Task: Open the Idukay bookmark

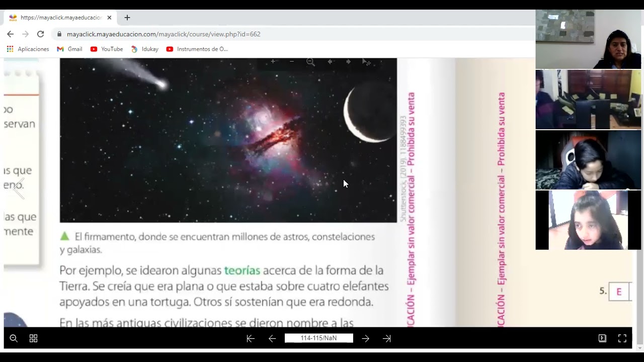Action: (x=144, y=49)
